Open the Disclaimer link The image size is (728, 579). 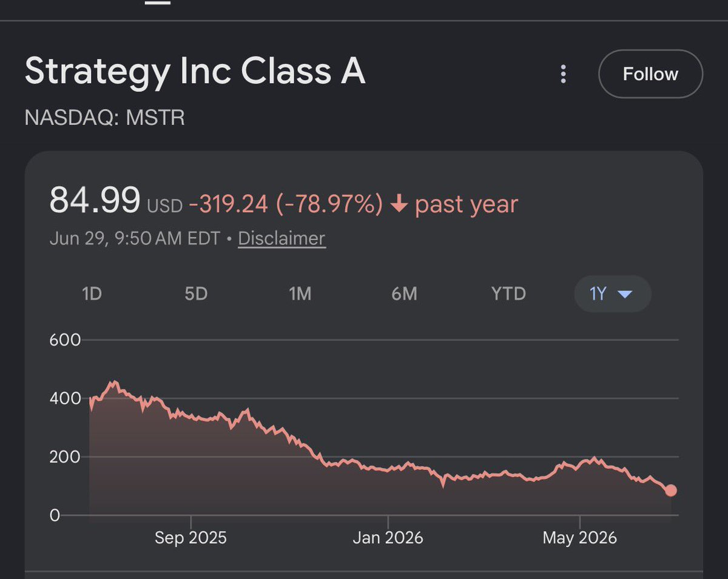pyautogui.click(x=281, y=238)
